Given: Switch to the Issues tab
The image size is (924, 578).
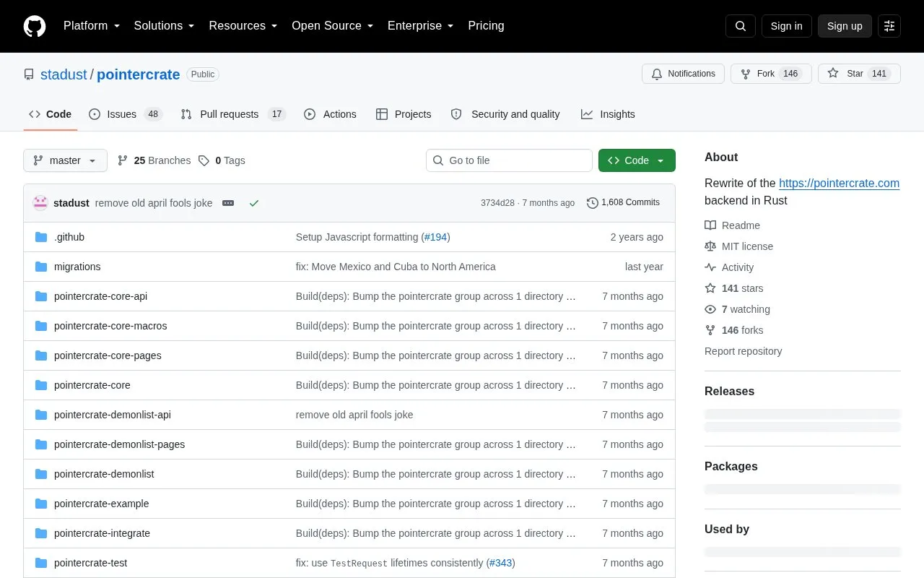Looking at the screenshot, I should click(126, 114).
